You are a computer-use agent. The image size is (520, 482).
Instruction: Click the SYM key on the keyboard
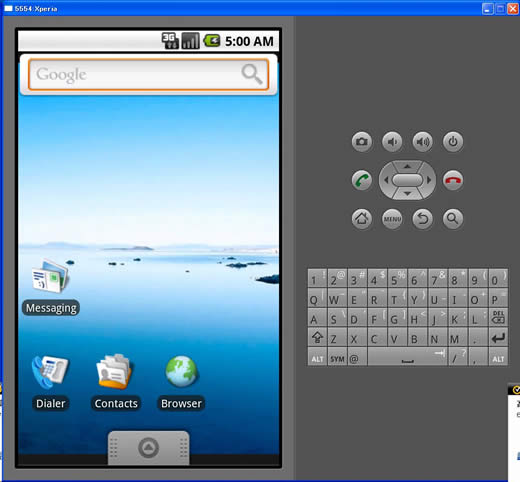point(337,357)
